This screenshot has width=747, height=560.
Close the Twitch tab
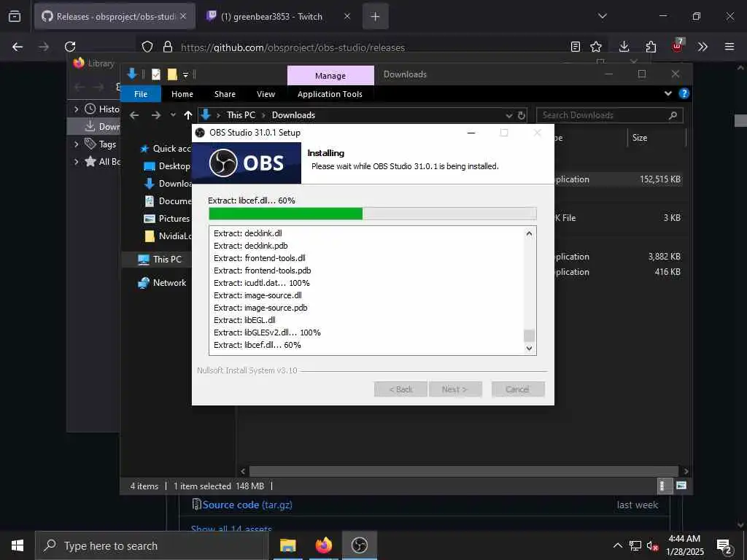click(347, 16)
